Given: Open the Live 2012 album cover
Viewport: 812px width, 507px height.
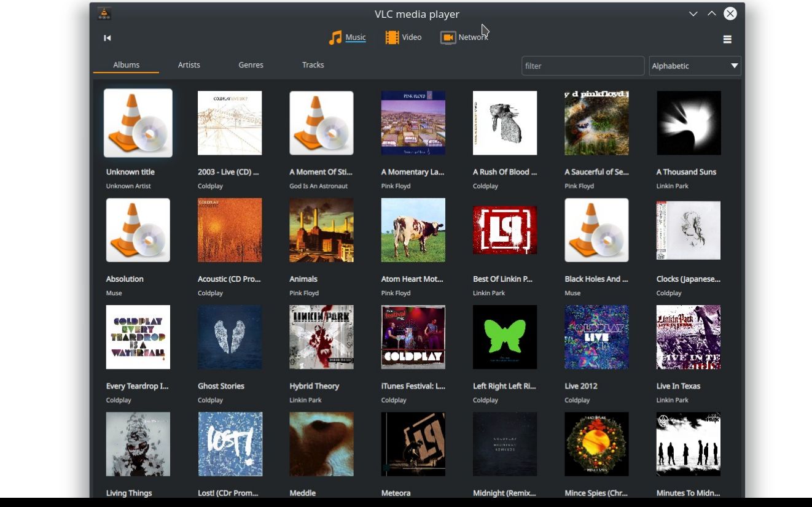Looking at the screenshot, I should 596,337.
